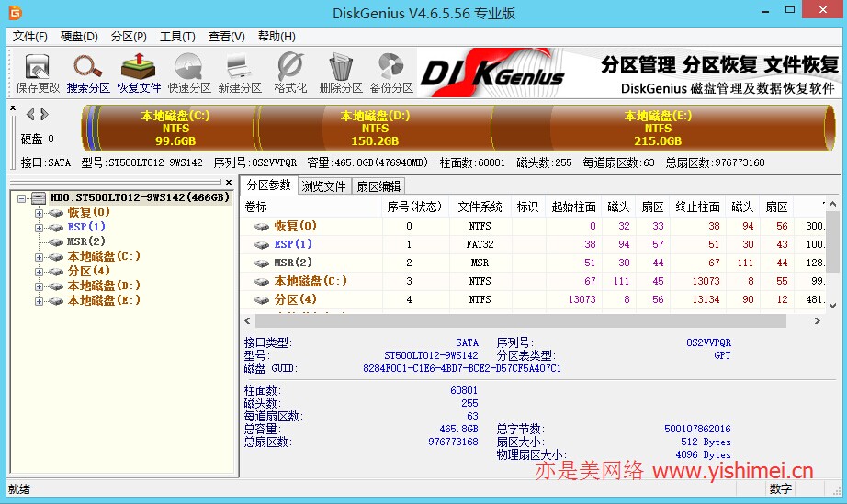The width and height of the screenshot is (847, 504).
Task: Click the 就绪 status bar text
Action: tap(19, 489)
